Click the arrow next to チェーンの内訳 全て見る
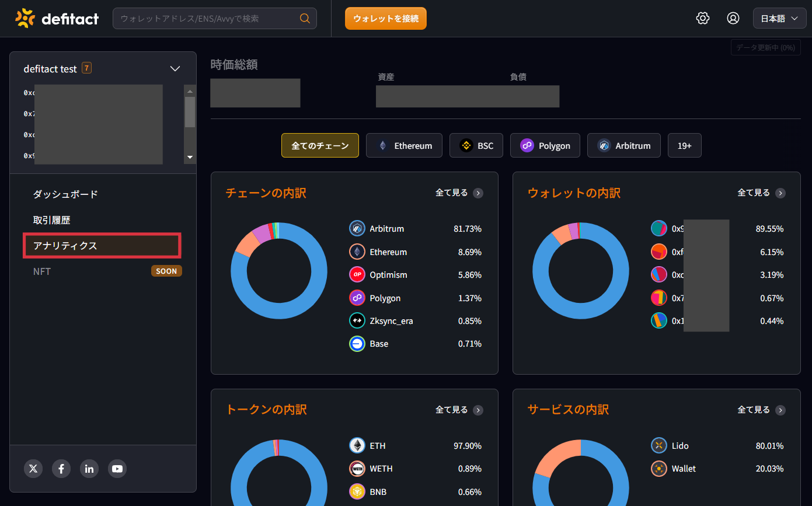812x506 pixels. pyautogui.click(x=478, y=193)
